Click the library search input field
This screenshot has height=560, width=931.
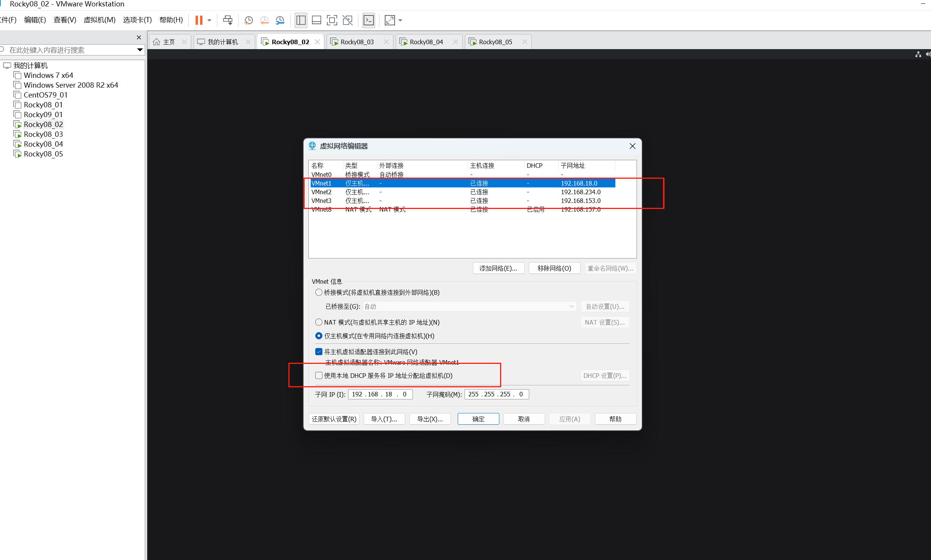pos(72,50)
